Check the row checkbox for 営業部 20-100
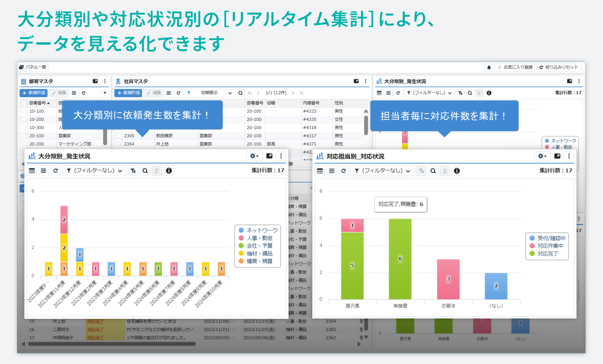This screenshot has height=364, width=603. pyautogui.click(x=24, y=136)
